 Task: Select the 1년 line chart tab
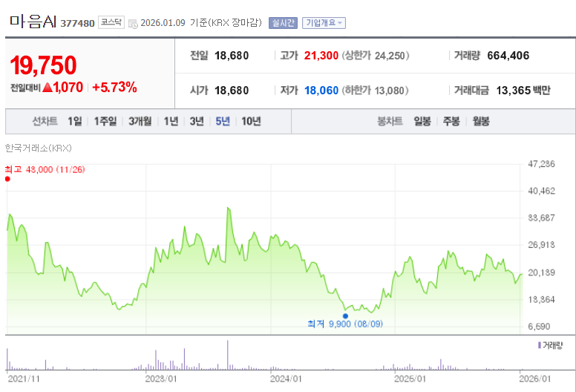171,121
